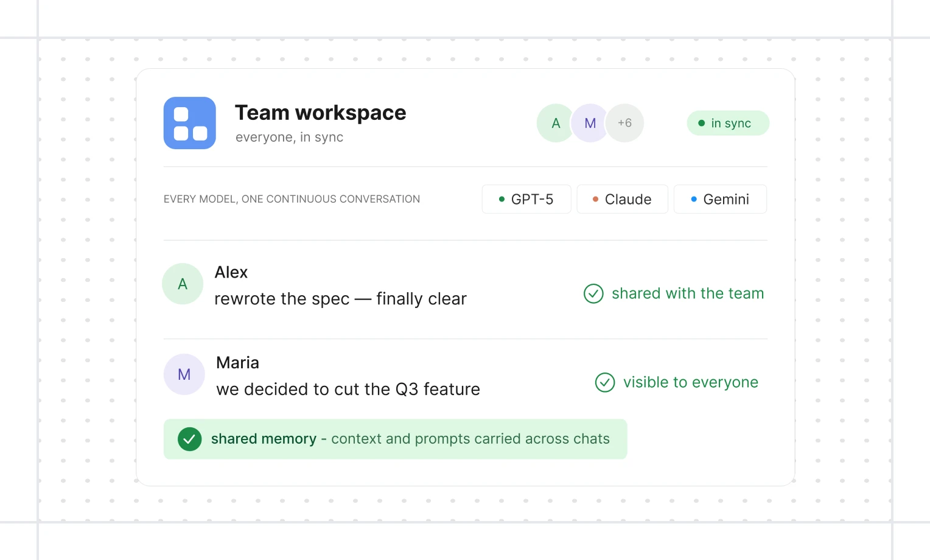Screen dimensions: 930x560
Task: Click the shared with the team label
Action: click(x=688, y=293)
